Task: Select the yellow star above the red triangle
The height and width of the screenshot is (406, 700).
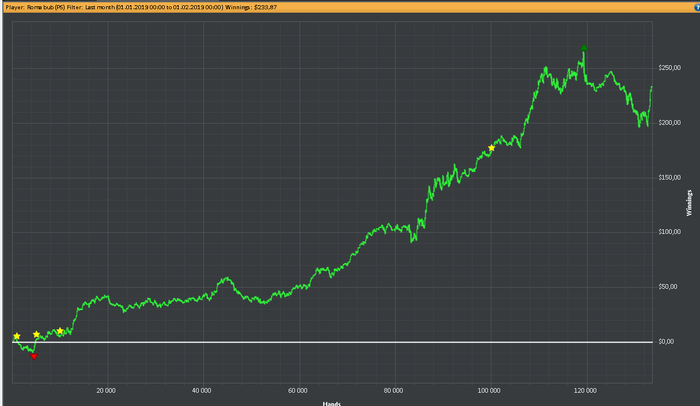Action: click(x=37, y=335)
